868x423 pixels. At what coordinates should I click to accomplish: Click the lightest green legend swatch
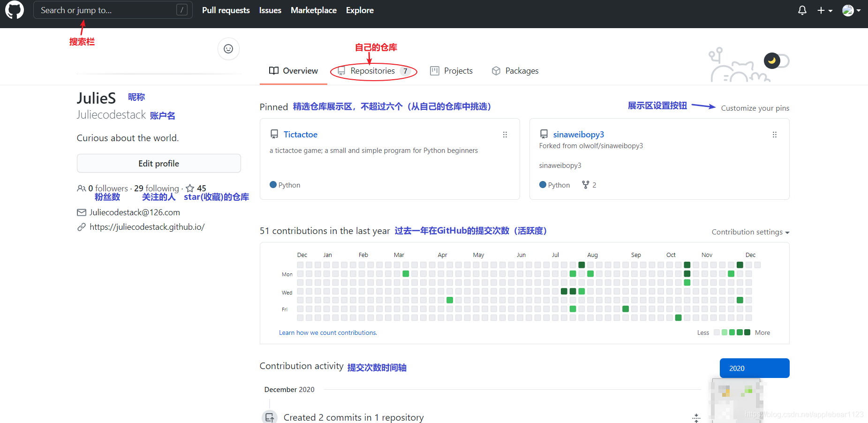click(x=725, y=332)
